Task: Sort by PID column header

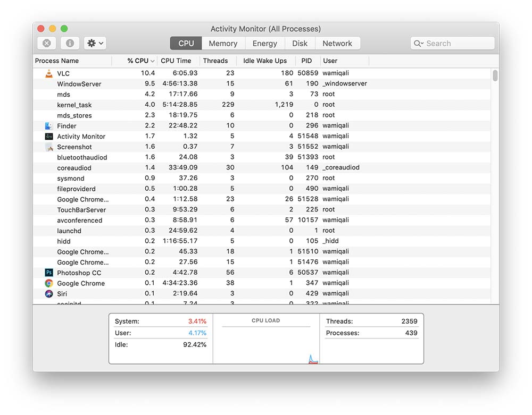Action: pyautogui.click(x=307, y=61)
